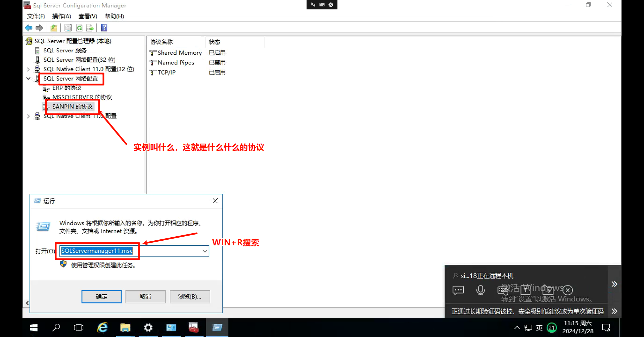The width and height of the screenshot is (644, 337).
Task: Click the network tray icon
Action: [528, 328]
